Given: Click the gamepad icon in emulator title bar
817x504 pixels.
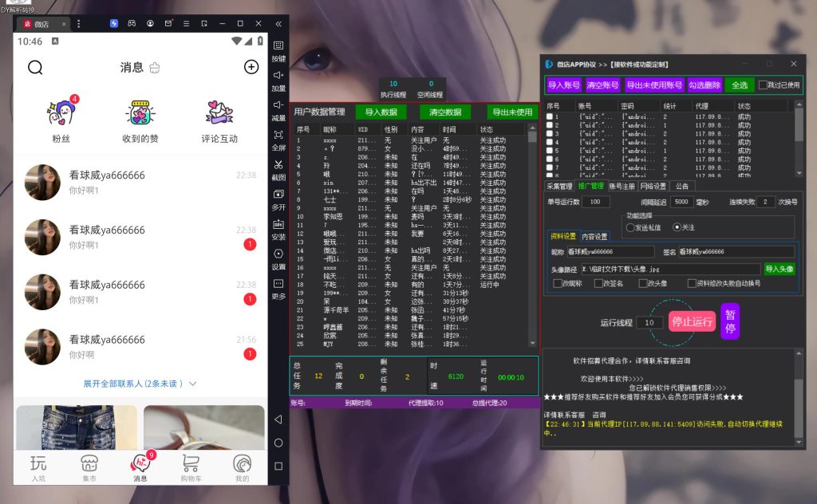Looking at the screenshot, I should point(132,23).
